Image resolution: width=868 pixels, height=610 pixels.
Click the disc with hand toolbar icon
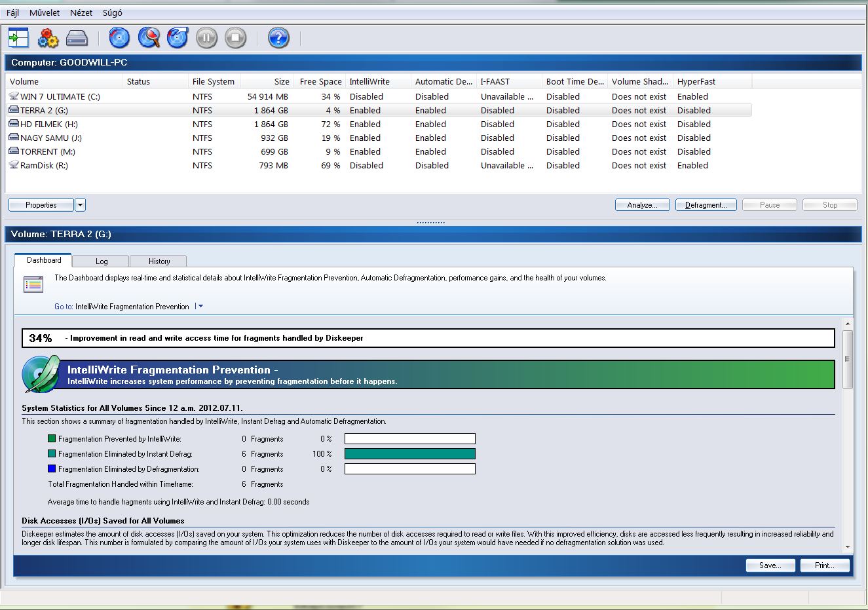pyautogui.click(x=178, y=38)
